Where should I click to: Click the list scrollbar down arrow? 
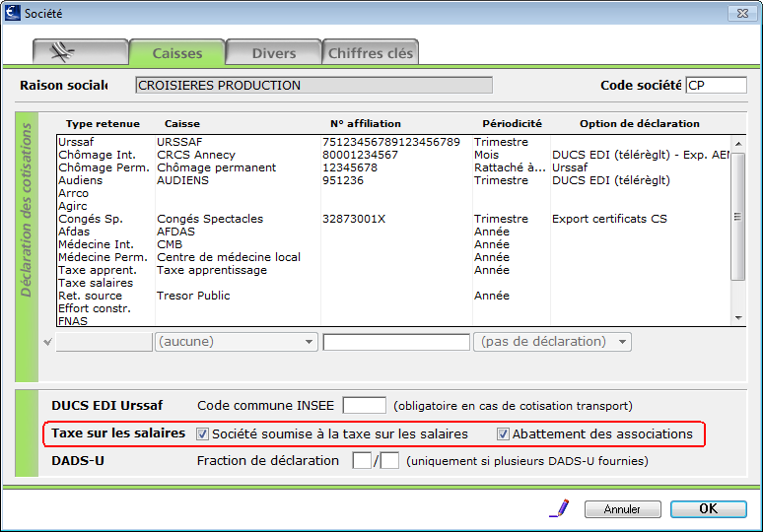(738, 317)
